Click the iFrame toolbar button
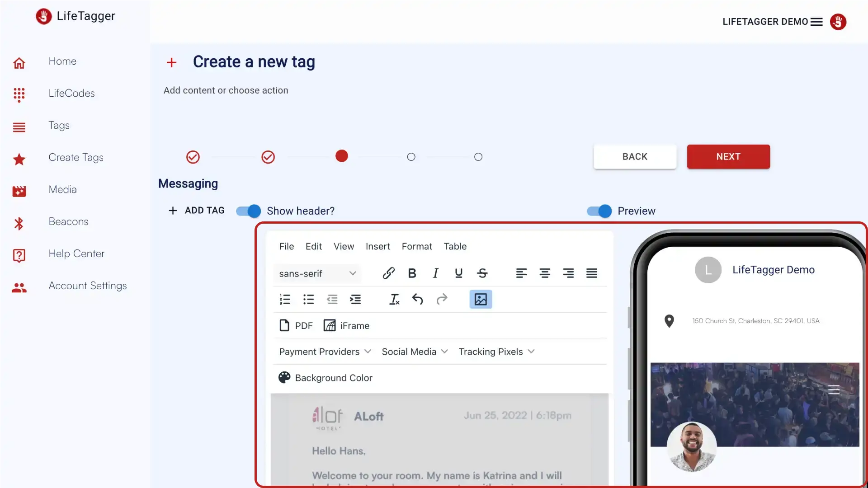The width and height of the screenshot is (868, 488). pyautogui.click(x=347, y=325)
